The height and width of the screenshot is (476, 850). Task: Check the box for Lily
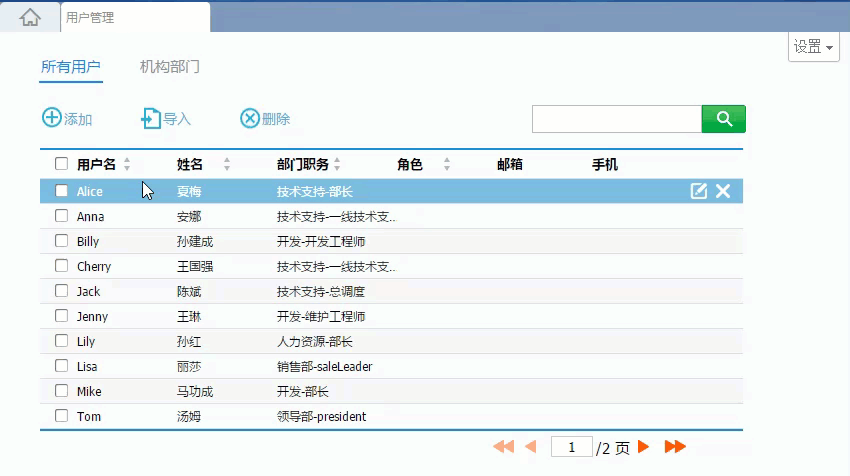[x=61, y=340]
